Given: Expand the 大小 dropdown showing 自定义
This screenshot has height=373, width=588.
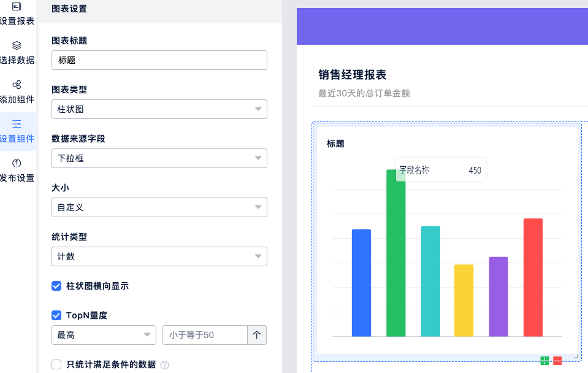Looking at the screenshot, I should (x=159, y=207).
